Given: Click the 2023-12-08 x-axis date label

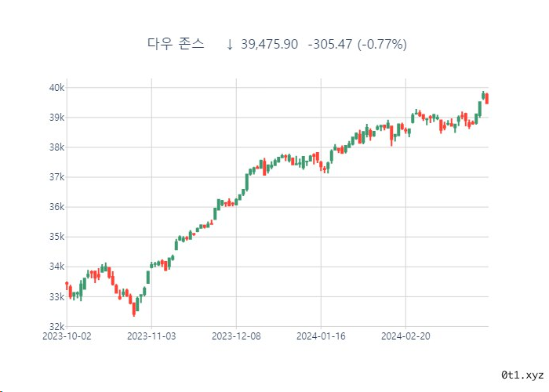Looking at the screenshot, I should pyautogui.click(x=236, y=336).
